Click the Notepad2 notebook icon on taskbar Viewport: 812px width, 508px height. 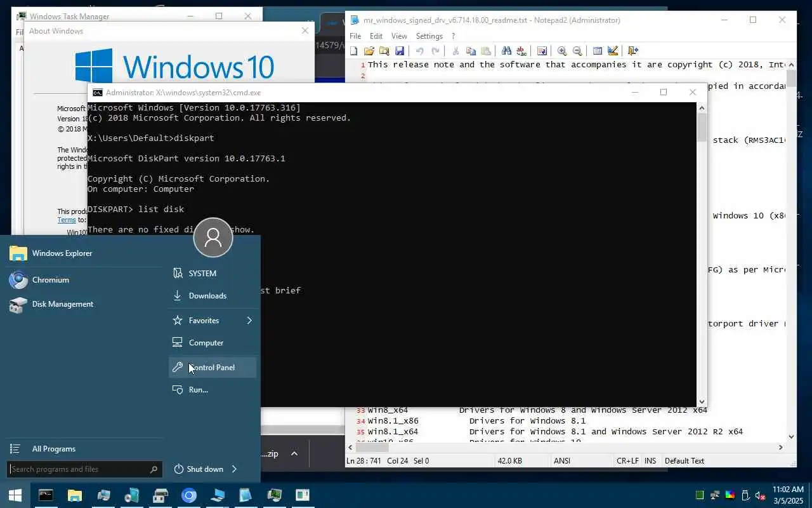[246, 495]
